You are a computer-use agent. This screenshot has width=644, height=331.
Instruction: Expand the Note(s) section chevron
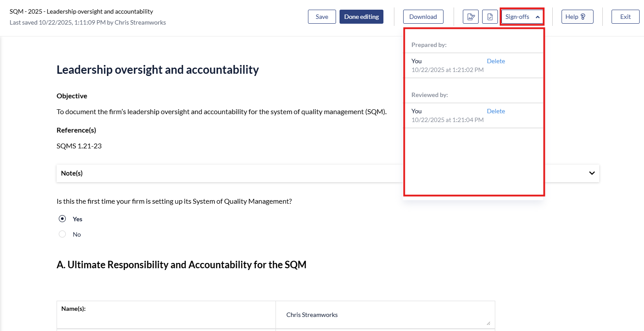(x=592, y=173)
